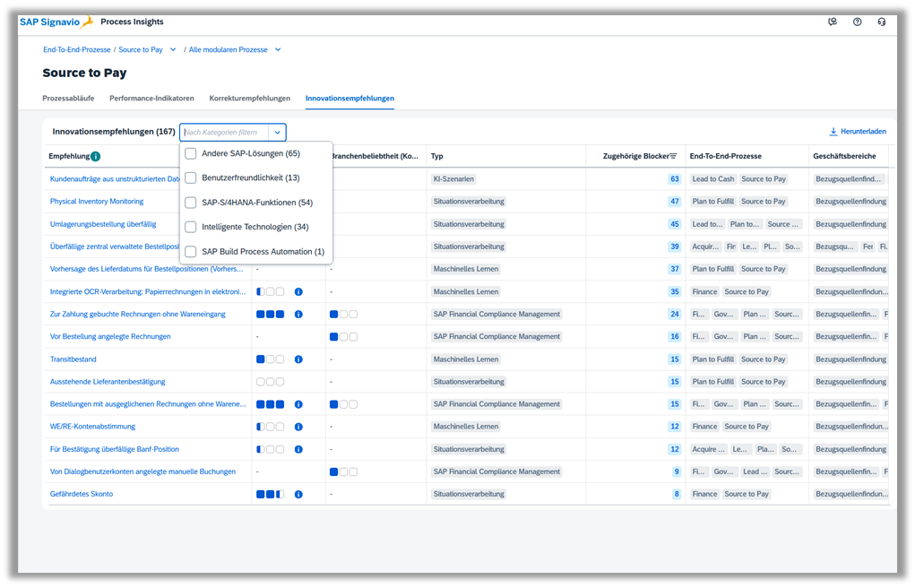This screenshot has height=588, width=915.
Task: Click info icon in Gefährdetes Skonto row
Action: pyautogui.click(x=298, y=494)
